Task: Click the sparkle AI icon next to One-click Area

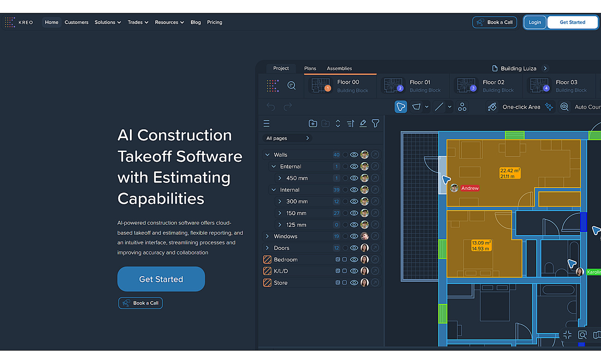Action: 549,107
